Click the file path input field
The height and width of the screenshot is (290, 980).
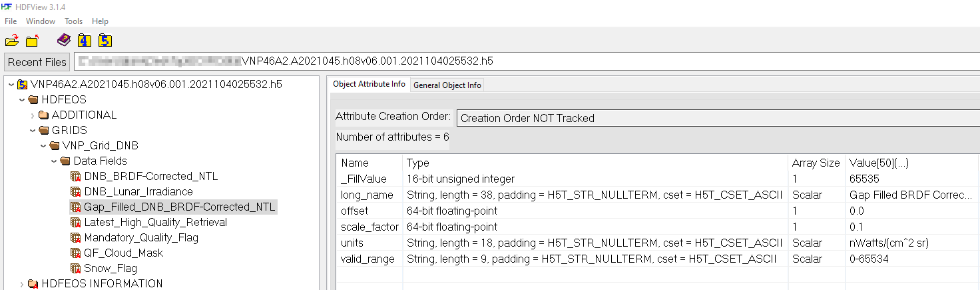click(527, 61)
